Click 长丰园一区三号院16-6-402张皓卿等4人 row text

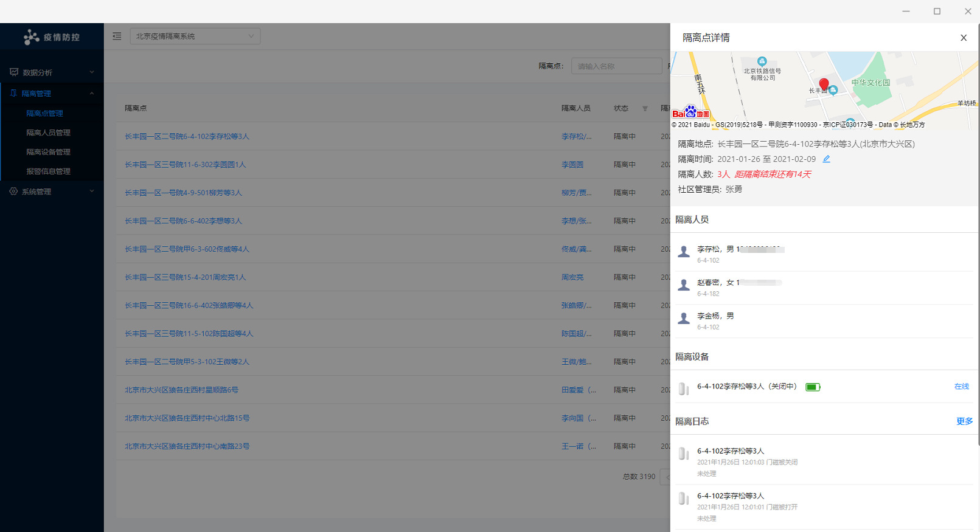coord(189,306)
